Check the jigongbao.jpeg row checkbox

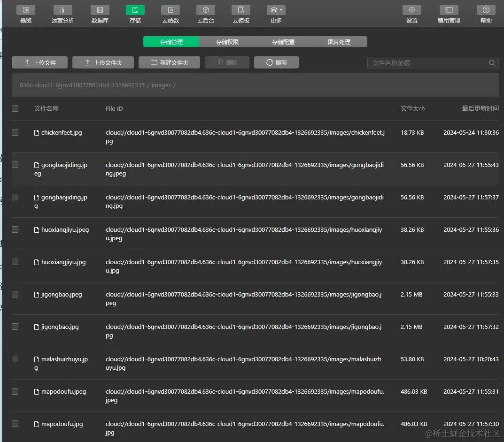click(x=15, y=294)
